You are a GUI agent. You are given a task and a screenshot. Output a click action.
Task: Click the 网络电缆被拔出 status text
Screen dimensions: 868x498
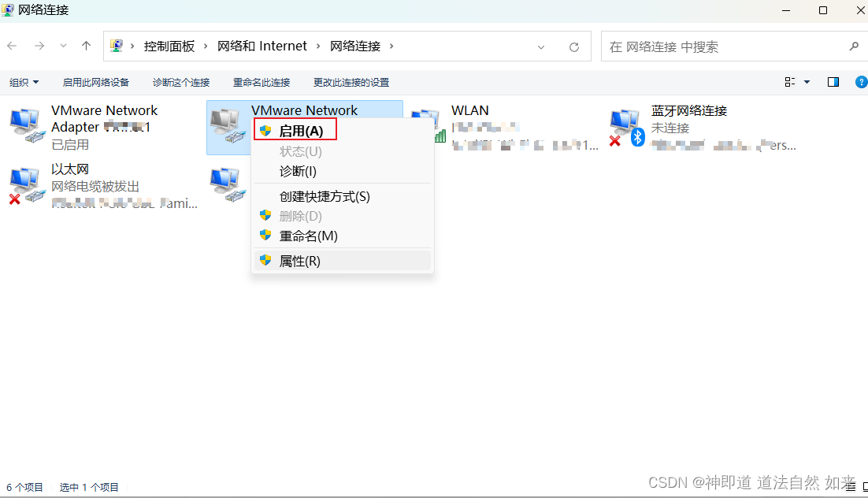[x=95, y=186]
